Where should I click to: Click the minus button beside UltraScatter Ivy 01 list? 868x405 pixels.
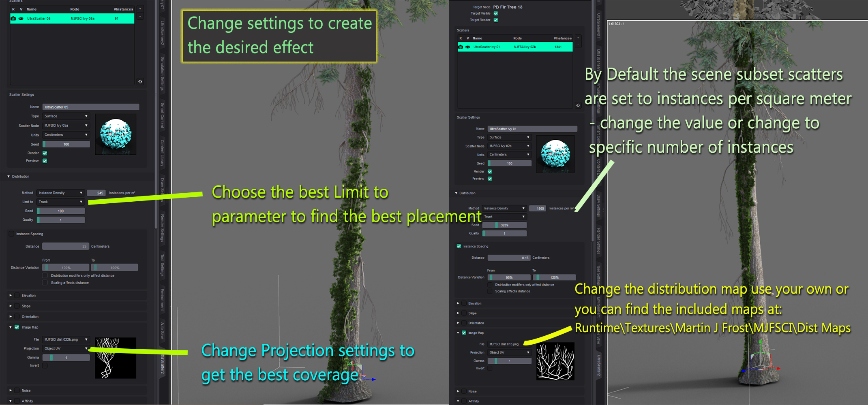[x=578, y=45]
